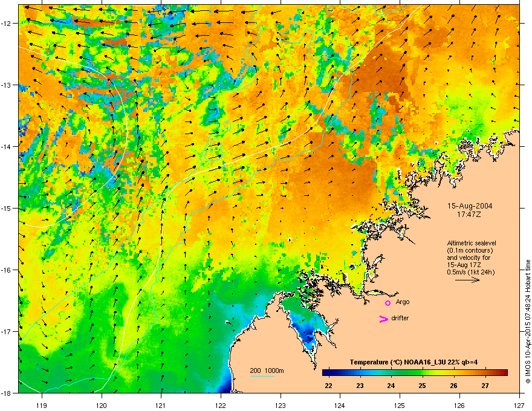Click the latitude label -18
Viewport: 532px width, 411px height.
pos(6,393)
